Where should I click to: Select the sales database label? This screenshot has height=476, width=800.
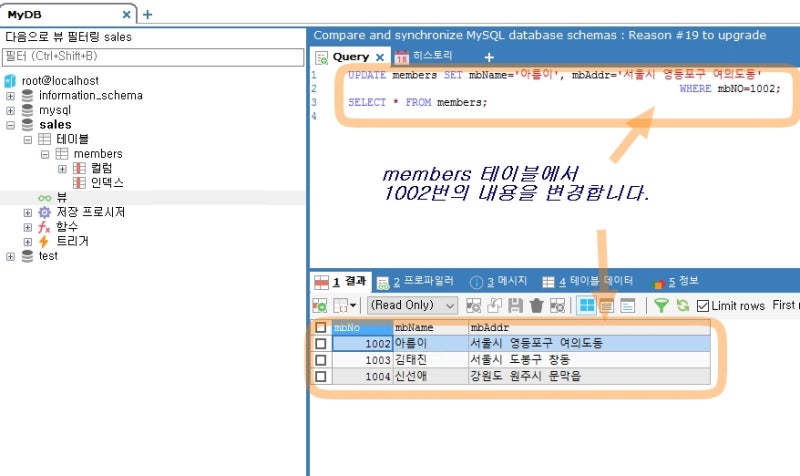[x=55, y=125]
